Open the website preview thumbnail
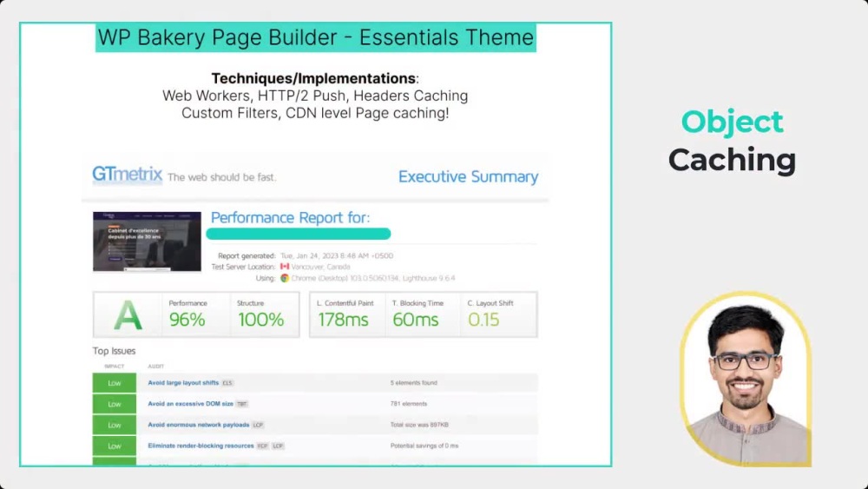Image resolution: width=868 pixels, height=489 pixels. coord(148,241)
